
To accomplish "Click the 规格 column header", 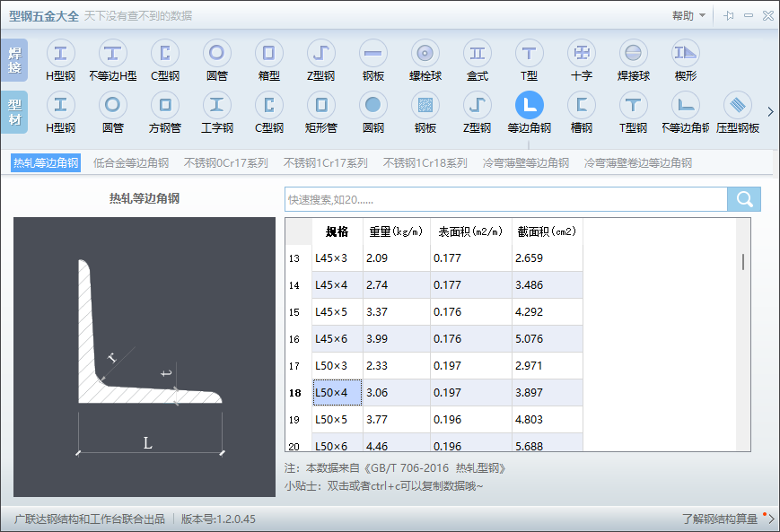I will 337,231.
